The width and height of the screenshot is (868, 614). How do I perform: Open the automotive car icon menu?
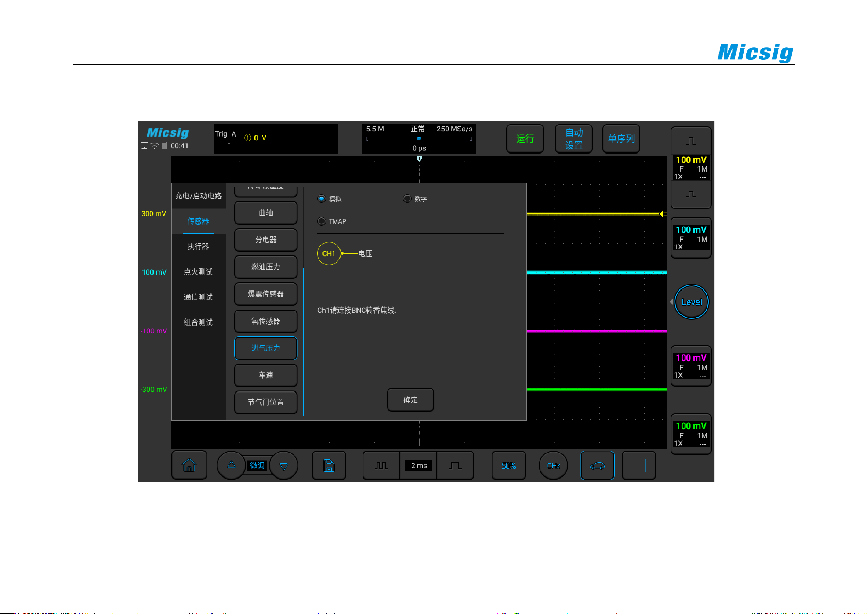coord(597,466)
